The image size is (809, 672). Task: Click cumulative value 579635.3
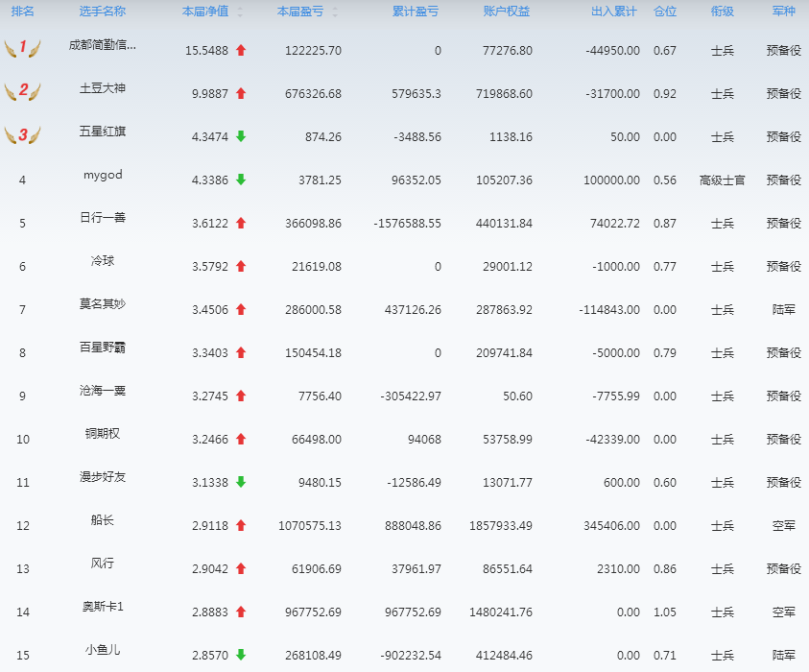416,94
